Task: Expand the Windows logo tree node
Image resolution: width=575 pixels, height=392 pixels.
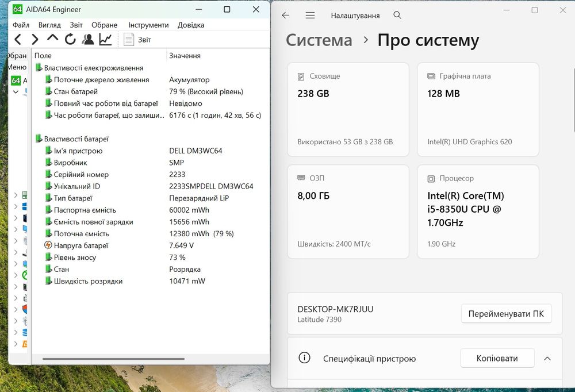Action: click(16, 206)
